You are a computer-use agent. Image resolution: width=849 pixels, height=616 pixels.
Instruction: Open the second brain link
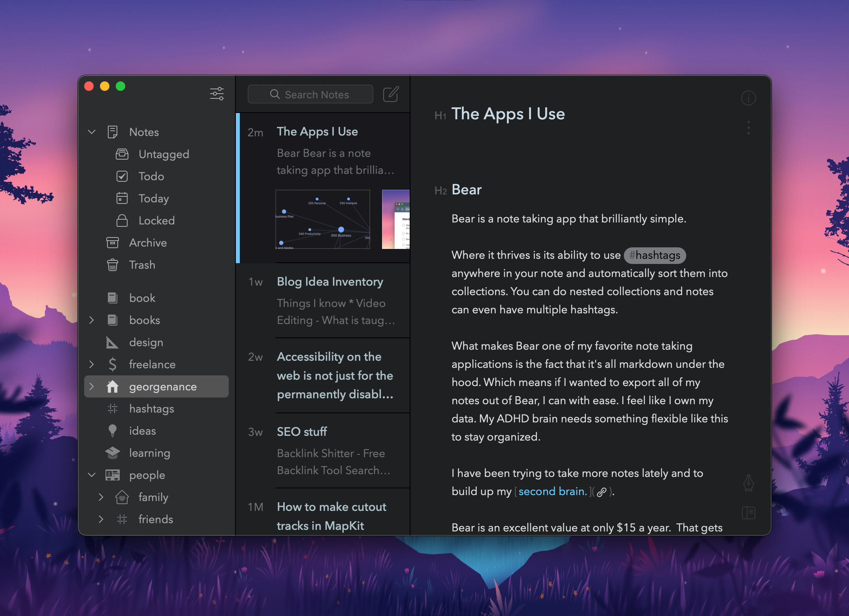pos(552,492)
